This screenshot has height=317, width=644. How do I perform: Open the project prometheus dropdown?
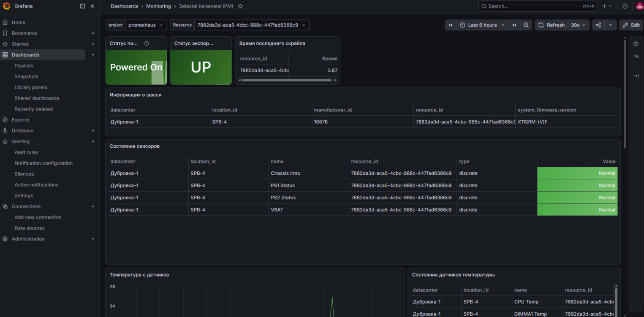(146, 25)
